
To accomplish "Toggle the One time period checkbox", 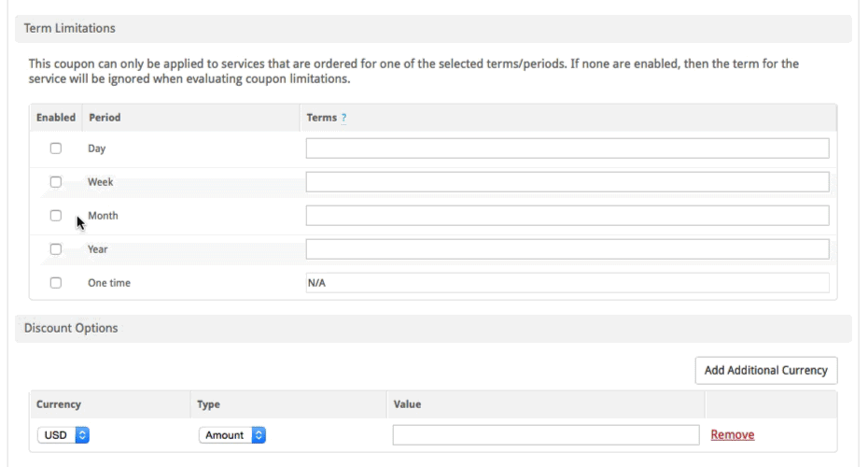I will point(56,283).
